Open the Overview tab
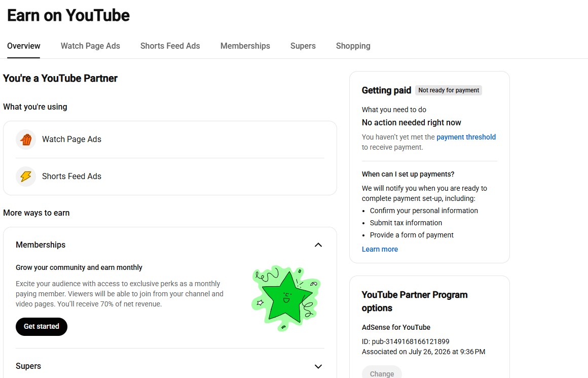This screenshot has width=588, height=378. coord(24,46)
